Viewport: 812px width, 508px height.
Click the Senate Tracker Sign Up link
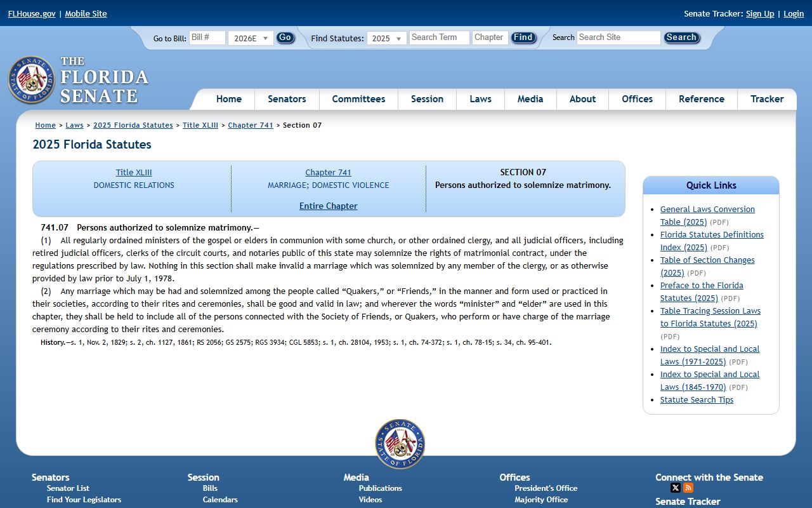pyautogui.click(x=760, y=13)
